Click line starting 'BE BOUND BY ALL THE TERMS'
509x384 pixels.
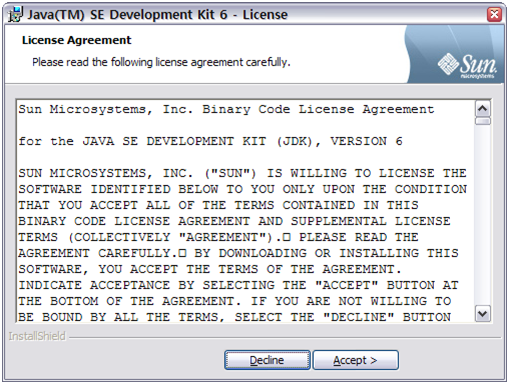pos(234,317)
